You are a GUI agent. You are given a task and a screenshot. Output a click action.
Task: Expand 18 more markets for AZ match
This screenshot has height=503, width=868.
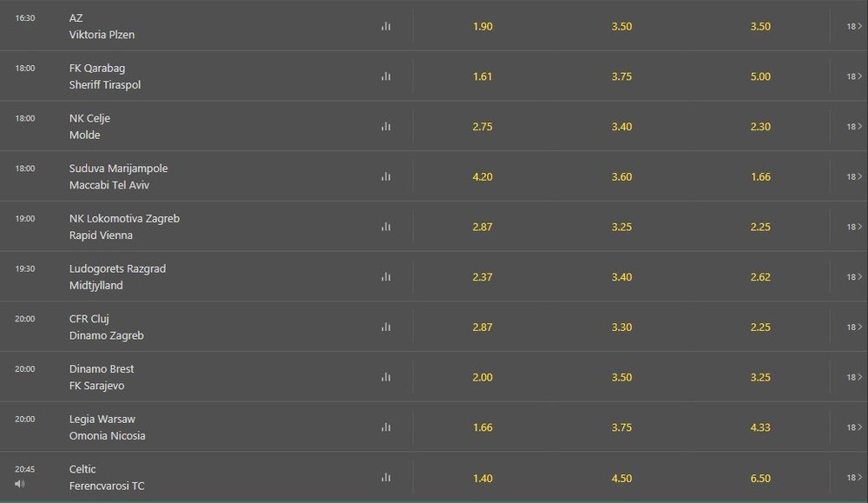[x=854, y=26]
